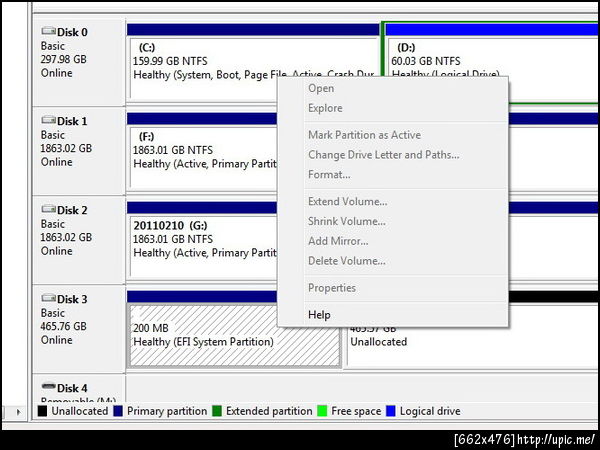The image size is (600, 450).
Task: Select Shrink Volume menu entry
Action: (393, 222)
